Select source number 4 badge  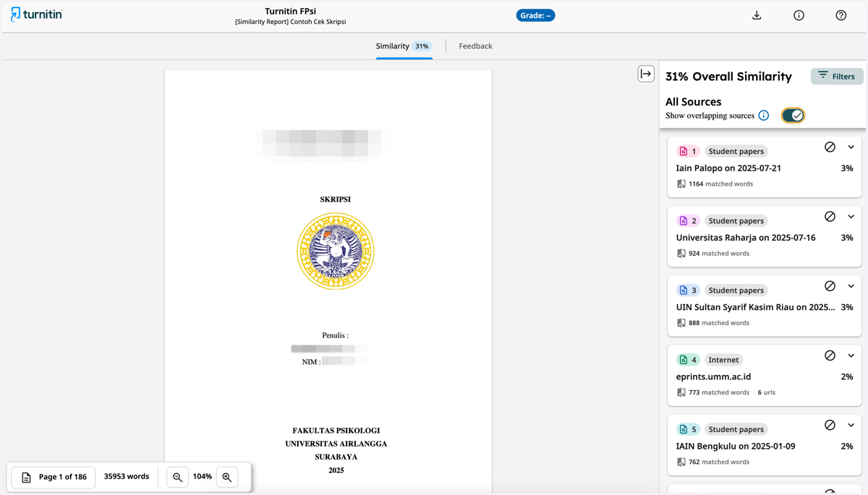pyautogui.click(x=688, y=359)
